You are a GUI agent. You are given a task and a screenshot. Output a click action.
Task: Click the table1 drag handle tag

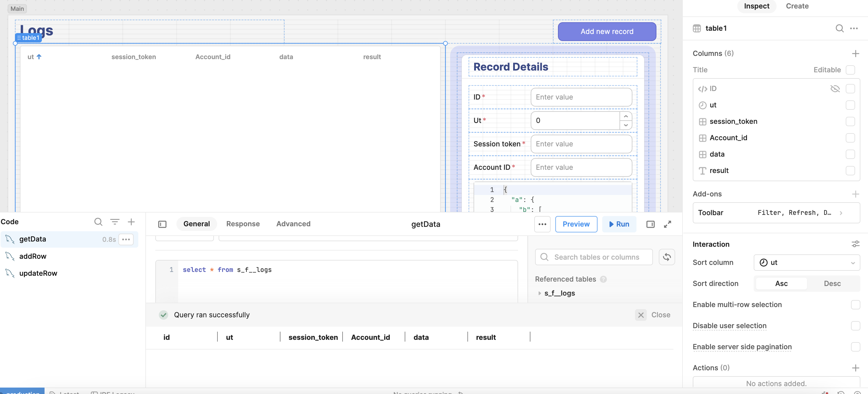tap(29, 38)
